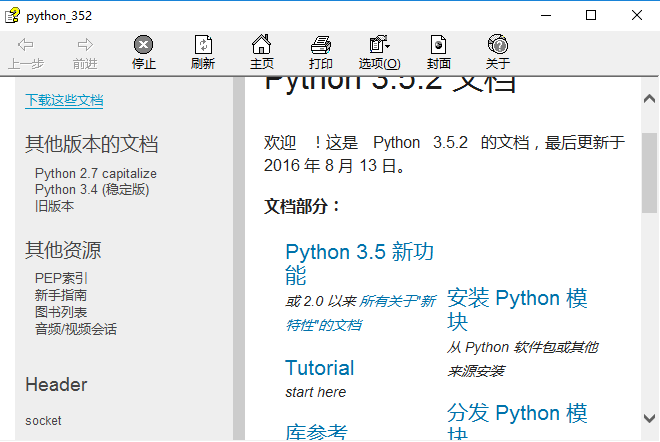Click the Forward (前进) arrow icon
Viewport: 660px width, 442px height.
pyautogui.click(x=85, y=45)
